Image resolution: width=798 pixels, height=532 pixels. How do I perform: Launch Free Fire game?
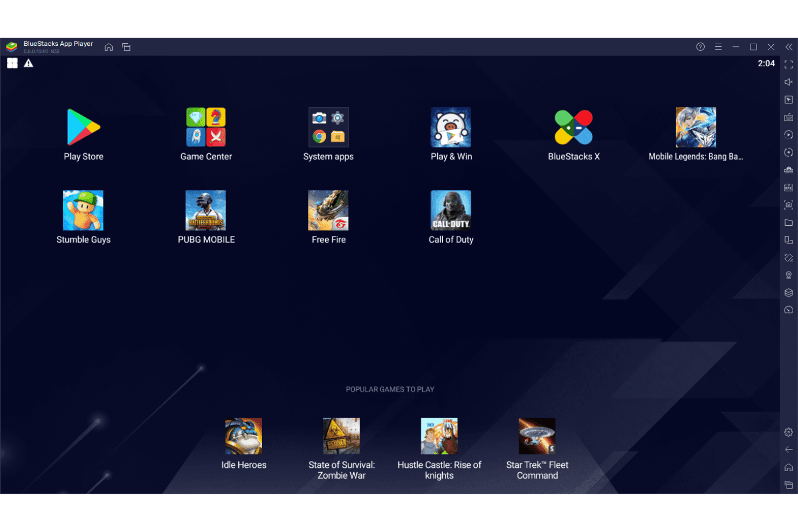[328, 211]
